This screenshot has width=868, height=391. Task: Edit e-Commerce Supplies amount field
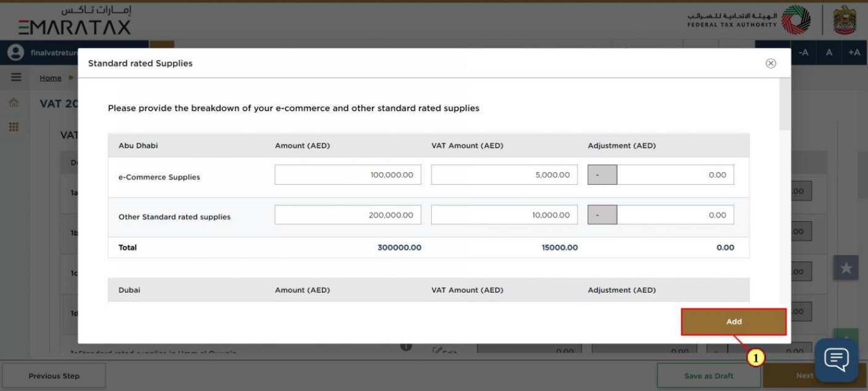[348, 175]
